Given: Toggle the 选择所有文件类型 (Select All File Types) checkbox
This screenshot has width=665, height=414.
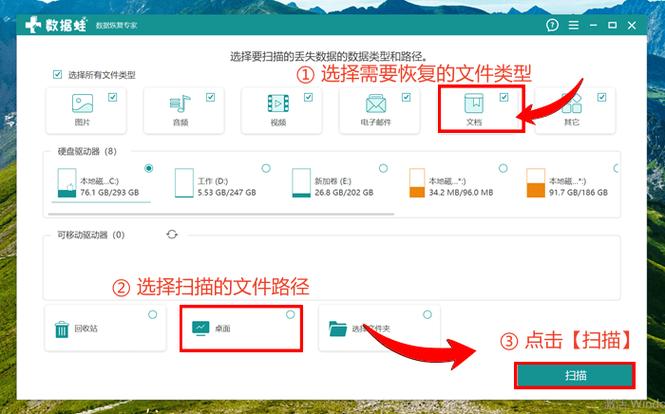Looking at the screenshot, I should pyautogui.click(x=57, y=75).
